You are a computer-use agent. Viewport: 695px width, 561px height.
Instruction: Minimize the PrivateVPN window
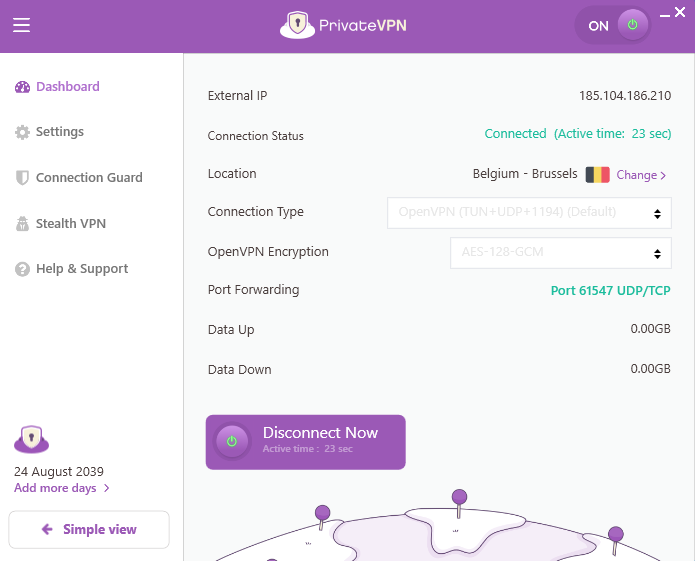[664, 16]
